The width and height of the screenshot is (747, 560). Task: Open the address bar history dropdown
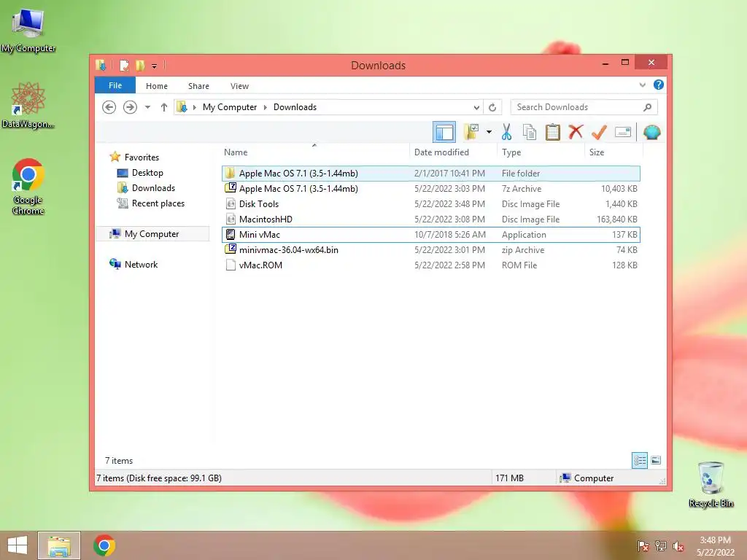(x=476, y=108)
